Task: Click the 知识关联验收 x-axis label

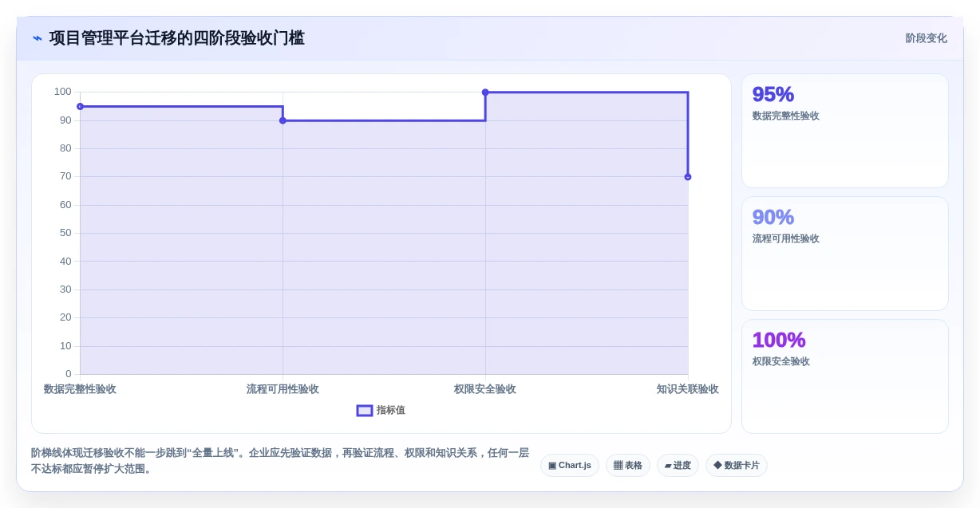Action: [688, 389]
